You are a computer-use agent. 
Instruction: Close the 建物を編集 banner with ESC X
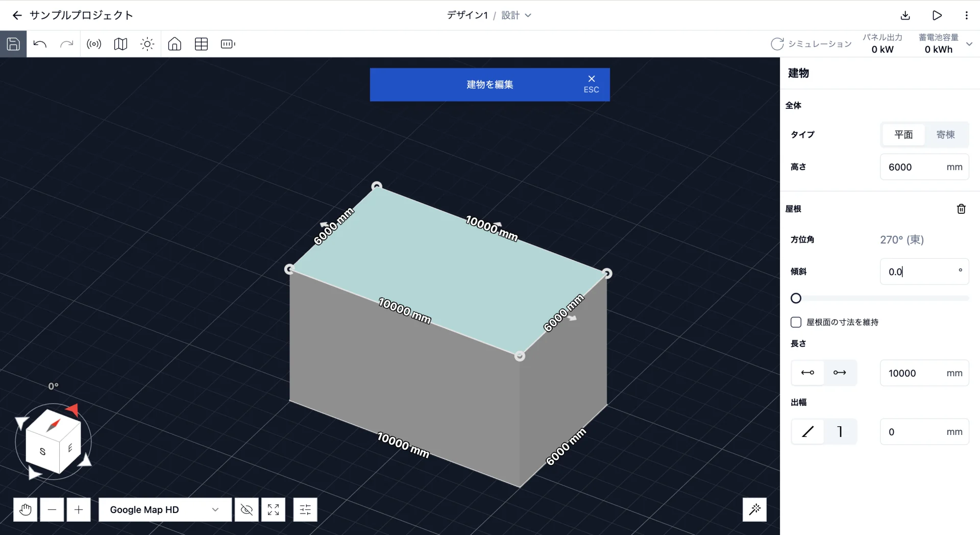pos(591,84)
